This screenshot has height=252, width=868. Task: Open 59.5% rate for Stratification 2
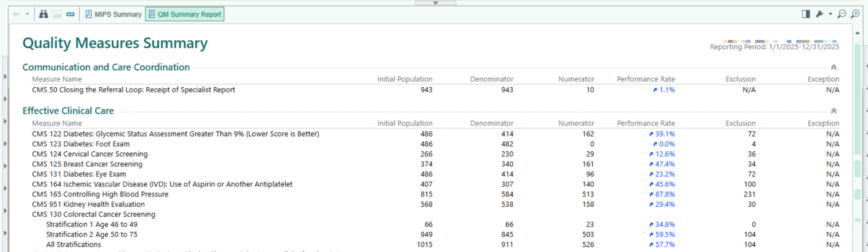click(662, 235)
